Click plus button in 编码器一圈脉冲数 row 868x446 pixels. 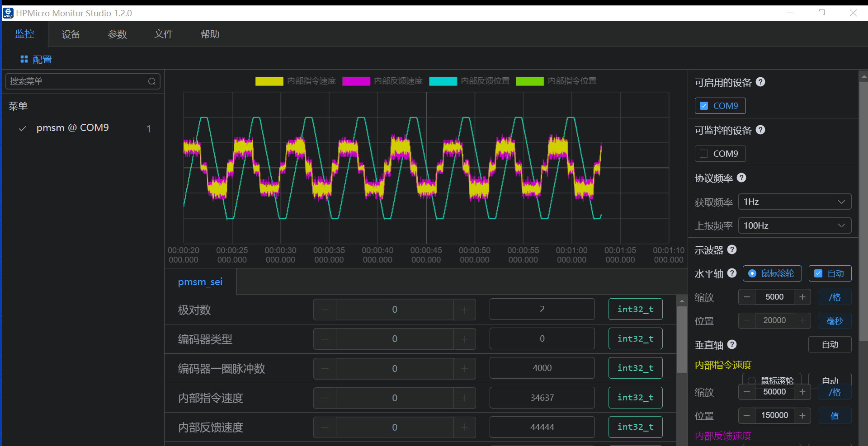pos(464,368)
